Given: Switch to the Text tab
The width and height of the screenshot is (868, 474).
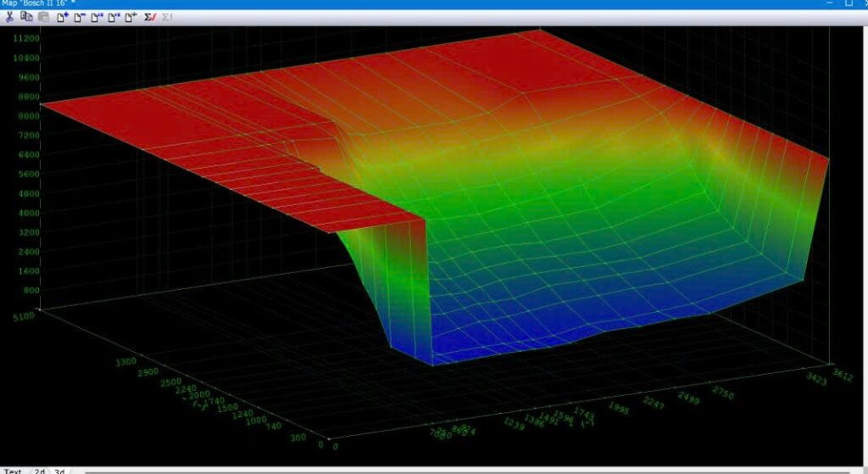Looking at the screenshot, I should [12, 471].
